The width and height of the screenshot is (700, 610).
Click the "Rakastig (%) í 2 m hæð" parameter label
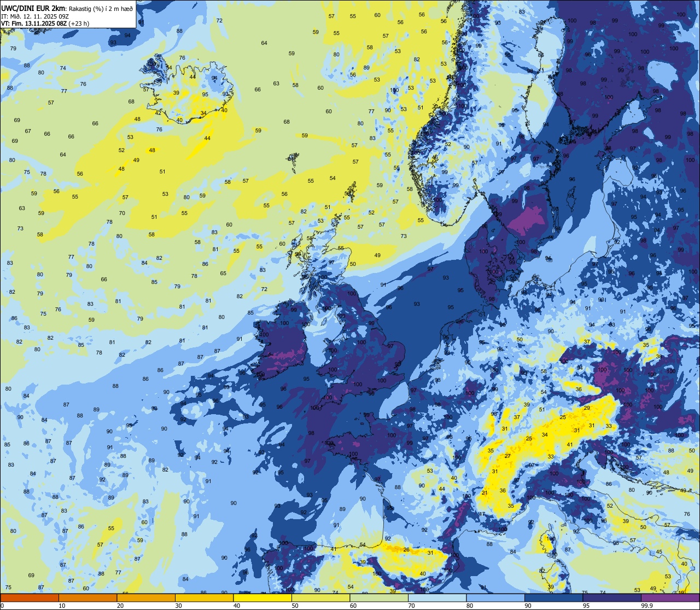(x=101, y=8)
